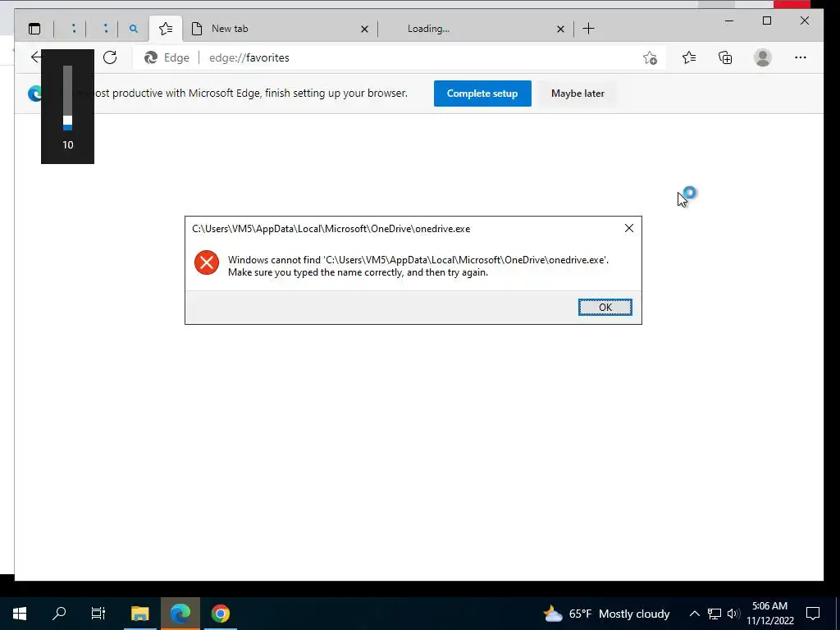Open a new tab with plus button
Image resolution: width=840 pixels, height=630 pixels.
click(x=588, y=29)
